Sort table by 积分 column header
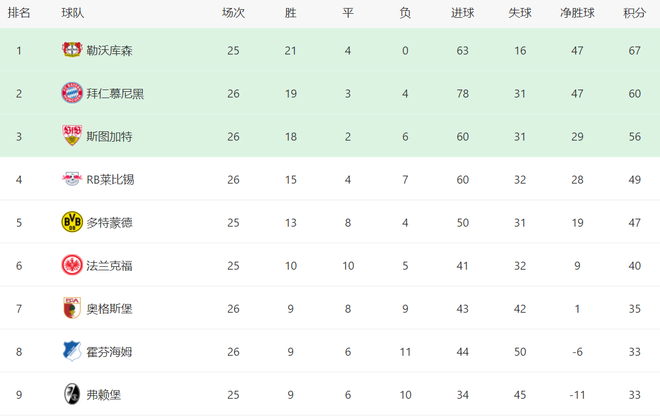660x416 pixels. [634, 13]
